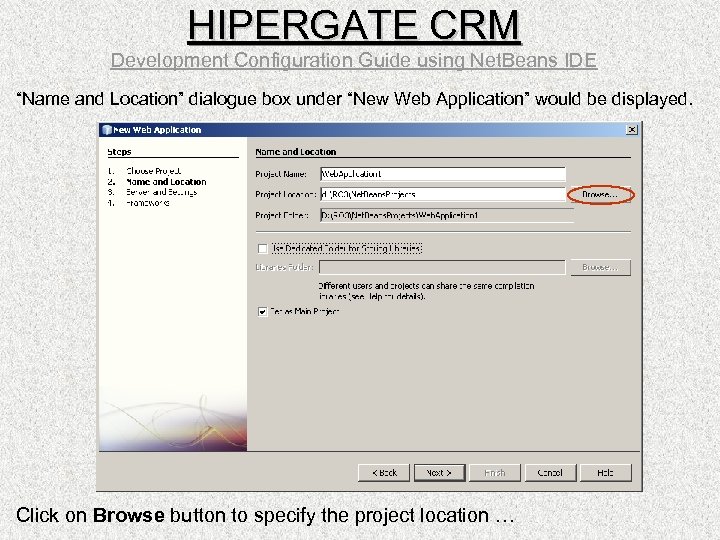Click the Browse button beside Project Location

[x=600, y=195]
